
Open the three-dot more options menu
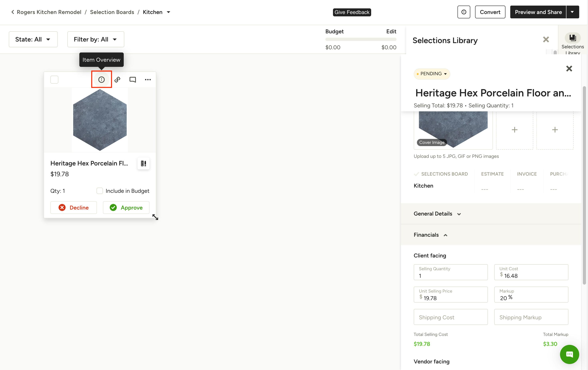pyautogui.click(x=148, y=79)
